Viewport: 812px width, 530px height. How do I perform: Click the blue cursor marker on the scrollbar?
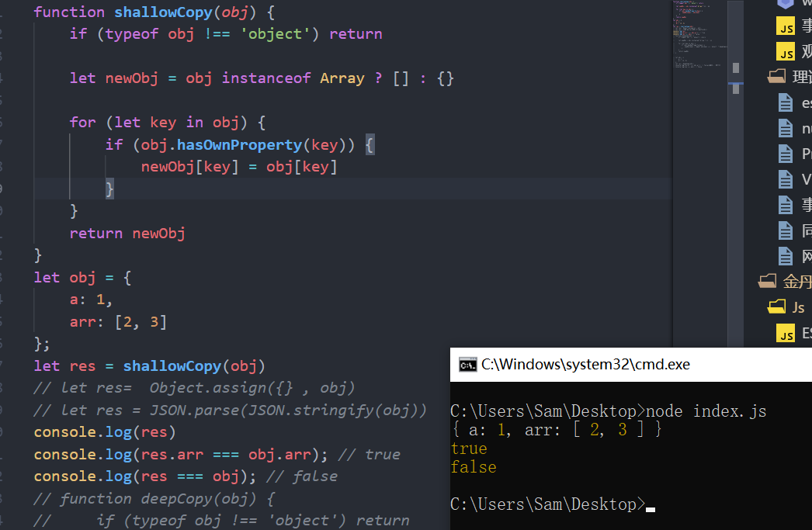coord(735,83)
